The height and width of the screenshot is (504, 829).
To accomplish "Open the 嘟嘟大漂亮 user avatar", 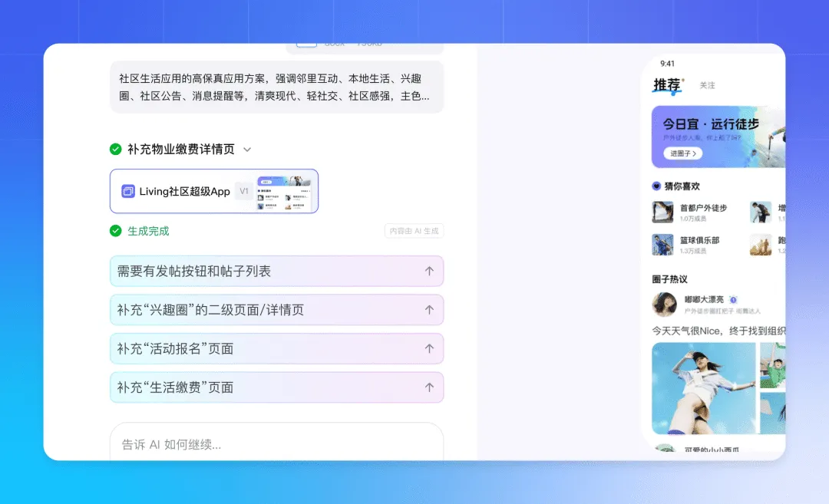I will tap(665, 305).
